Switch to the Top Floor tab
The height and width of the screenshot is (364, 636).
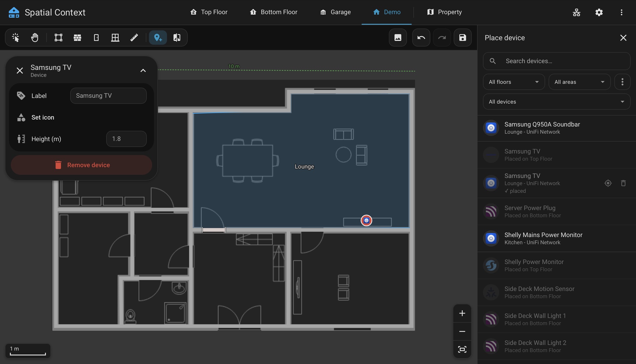click(209, 12)
